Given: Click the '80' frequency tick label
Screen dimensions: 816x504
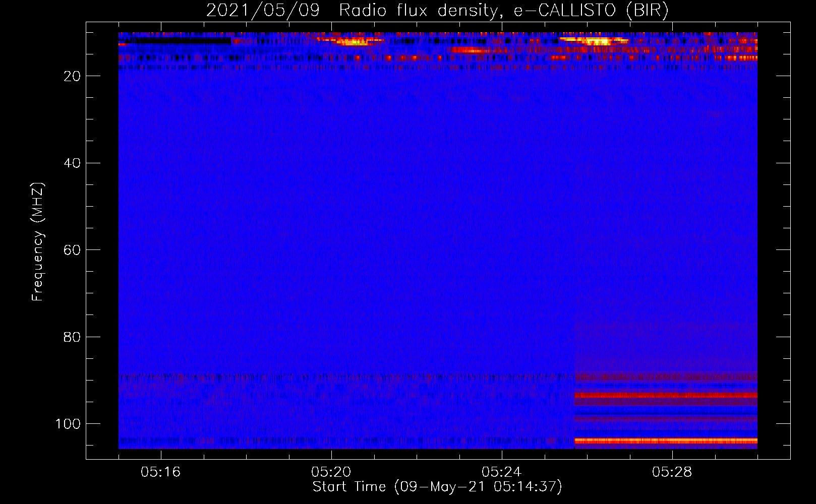Looking at the screenshot, I should pos(72,337).
